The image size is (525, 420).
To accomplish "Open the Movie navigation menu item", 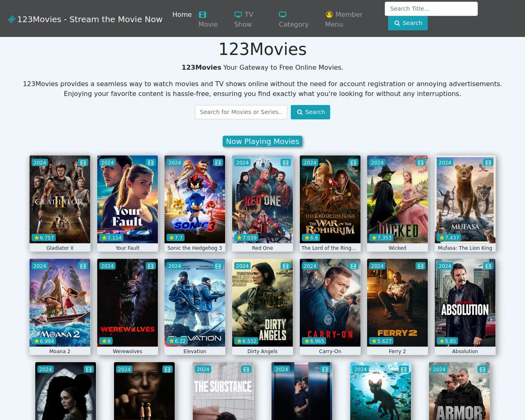I will 208,19.
